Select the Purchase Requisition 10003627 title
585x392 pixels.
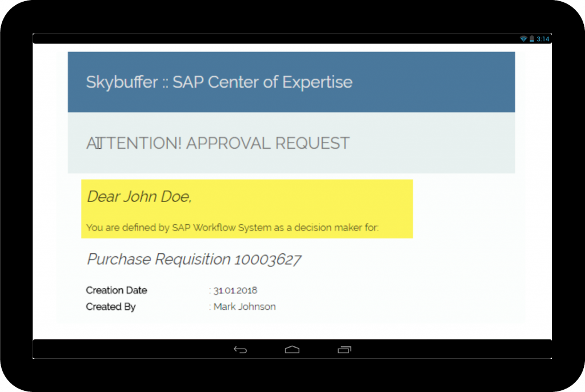(x=194, y=259)
